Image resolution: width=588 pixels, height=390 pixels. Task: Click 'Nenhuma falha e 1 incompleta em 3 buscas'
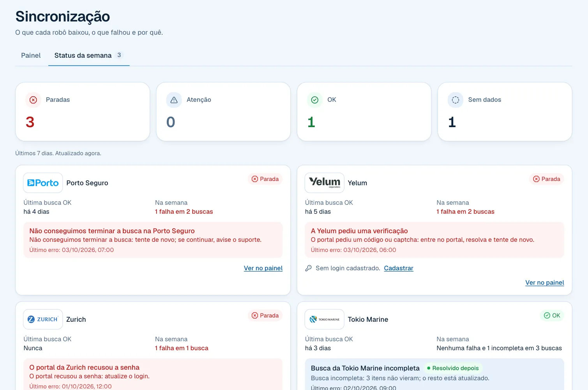[x=499, y=348]
